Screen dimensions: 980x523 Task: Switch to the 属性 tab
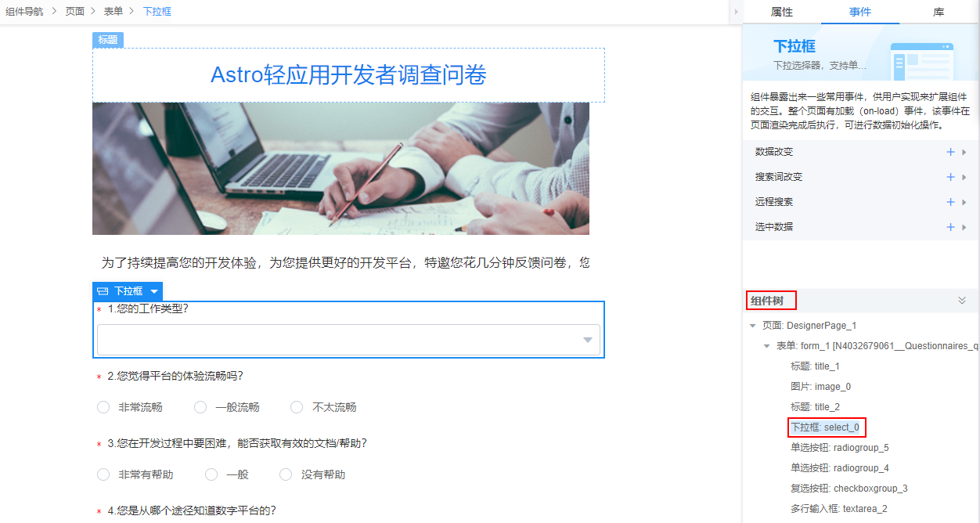tap(782, 12)
